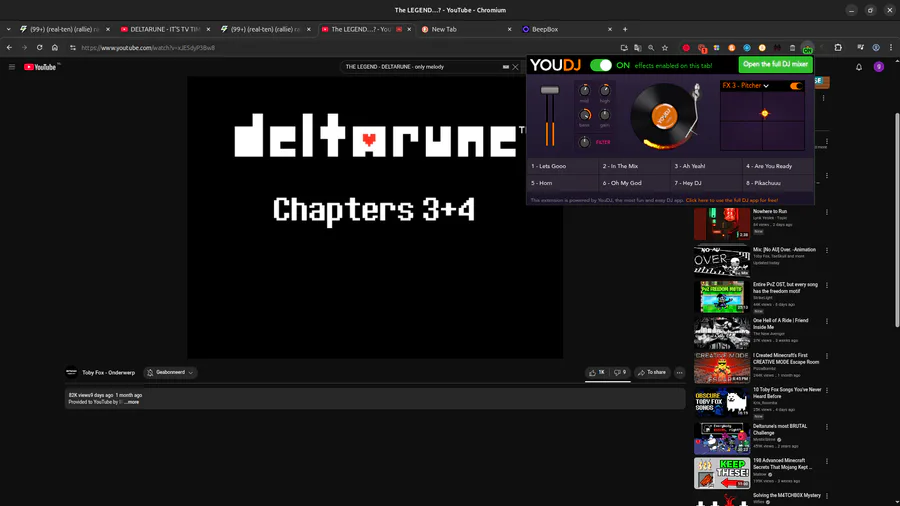Trigger the 3 - Ah Yeah! sample
The width and height of the screenshot is (900, 506).
[x=706, y=166]
